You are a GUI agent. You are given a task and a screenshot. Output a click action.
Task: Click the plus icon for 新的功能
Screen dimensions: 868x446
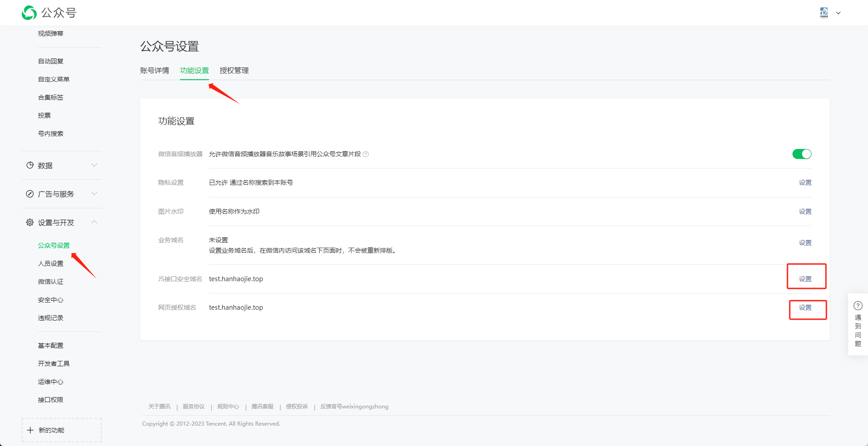tap(30, 430)
